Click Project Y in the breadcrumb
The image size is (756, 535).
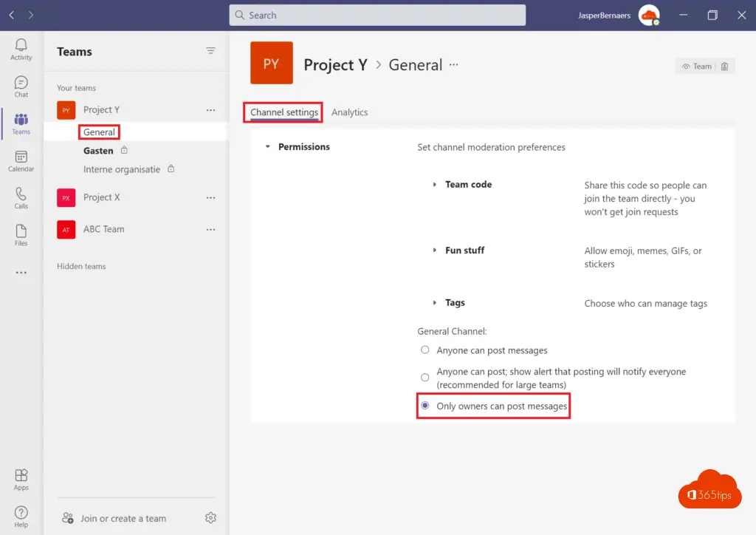336,64
